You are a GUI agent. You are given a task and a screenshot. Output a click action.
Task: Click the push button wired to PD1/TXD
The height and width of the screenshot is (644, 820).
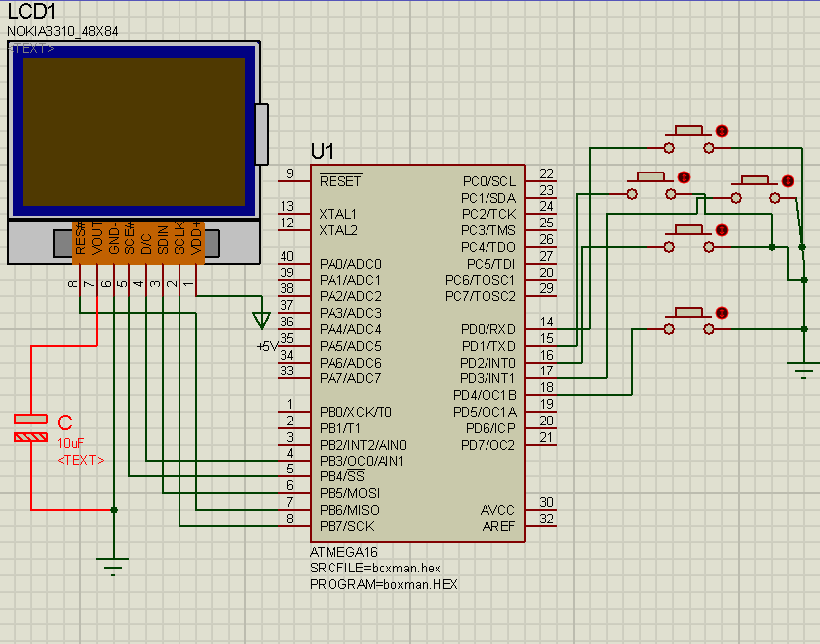coord(651,186)
